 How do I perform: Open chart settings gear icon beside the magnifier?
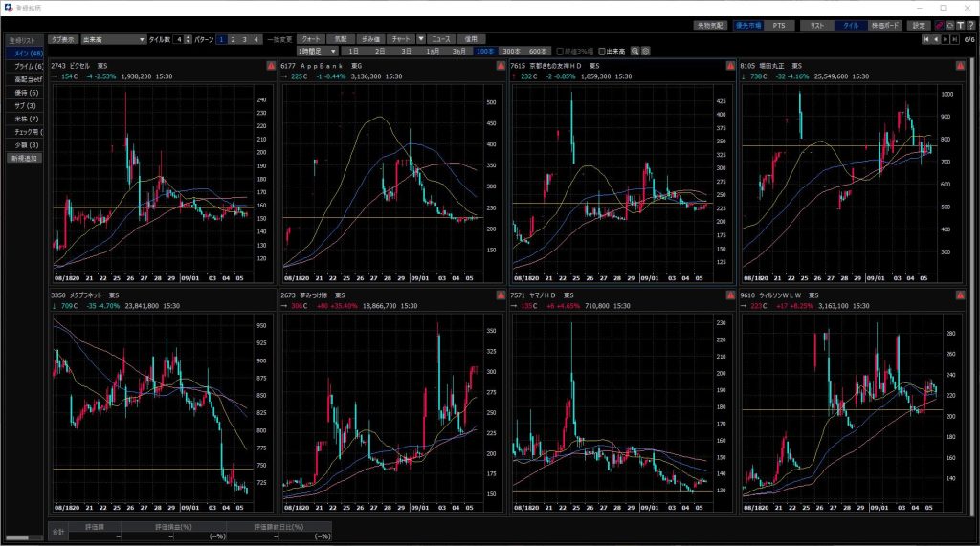click(x=645, y=50)
